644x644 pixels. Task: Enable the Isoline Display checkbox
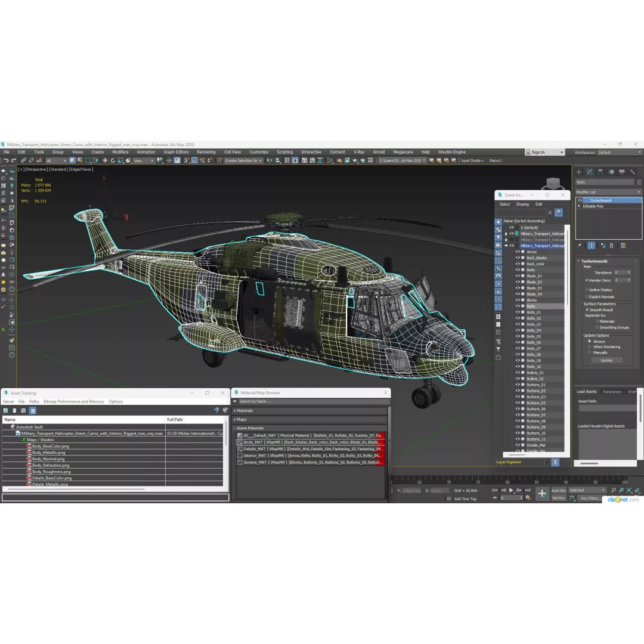587,290
